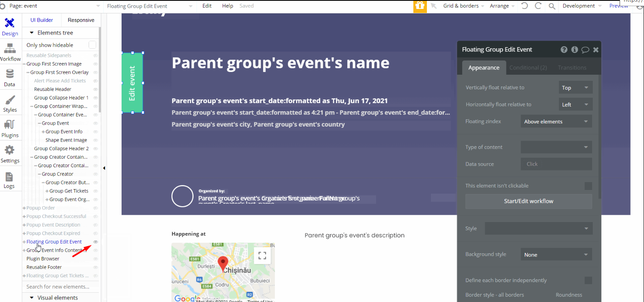Click the Start/Edit workflow button
Image resolution: width=644 pixels, height=302 pixels.
pyautogui.click(x=529, y=201)
